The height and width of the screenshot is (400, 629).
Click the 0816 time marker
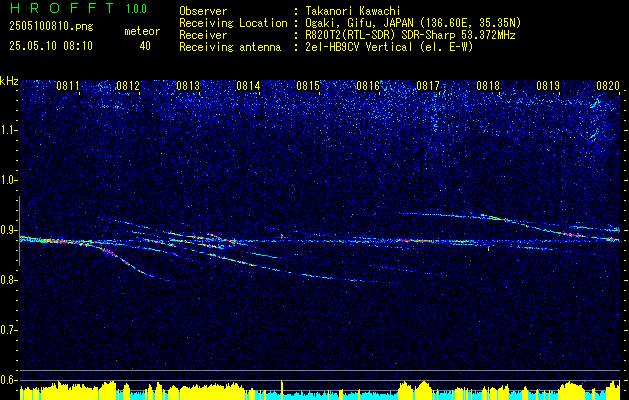(x=368, y=85)
